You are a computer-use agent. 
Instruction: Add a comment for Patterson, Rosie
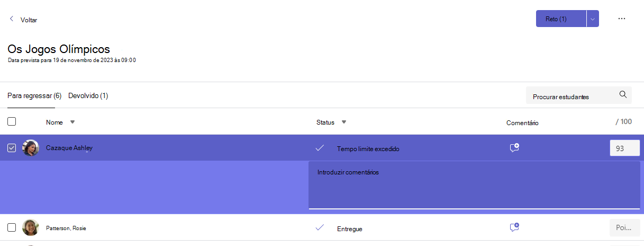[514, 227]
